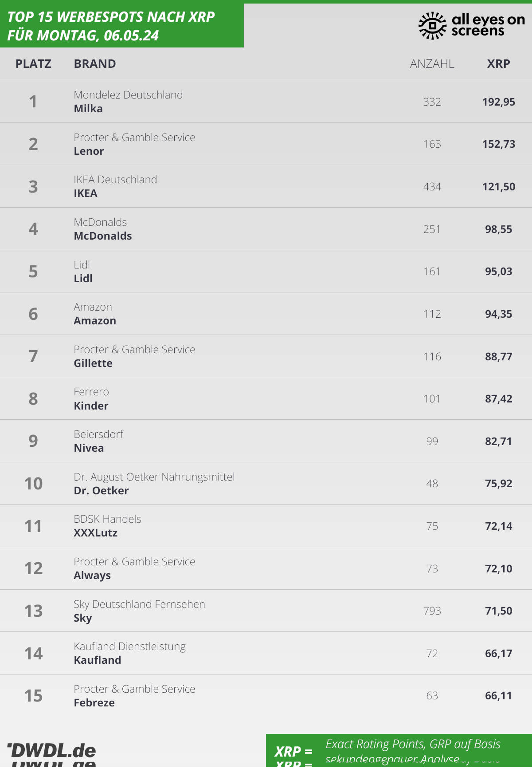Select the Lidl row at rank 5

pyautogui.click(x=266, y=271)
